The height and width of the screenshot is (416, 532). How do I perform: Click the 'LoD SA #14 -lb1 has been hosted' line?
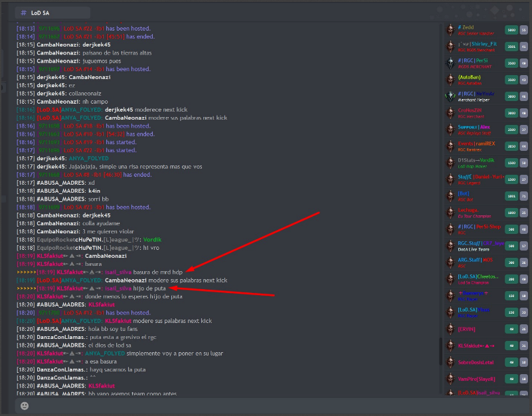pos(84,69)
